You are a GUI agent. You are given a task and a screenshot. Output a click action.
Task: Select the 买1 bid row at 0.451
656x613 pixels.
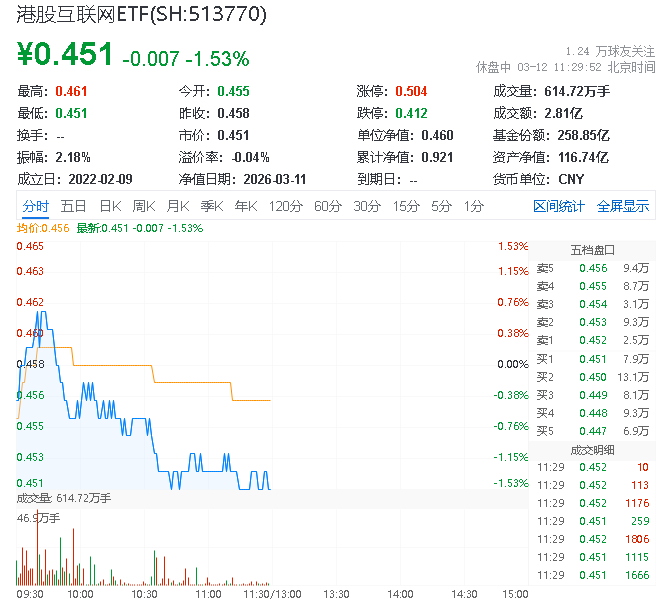(591, 359)
